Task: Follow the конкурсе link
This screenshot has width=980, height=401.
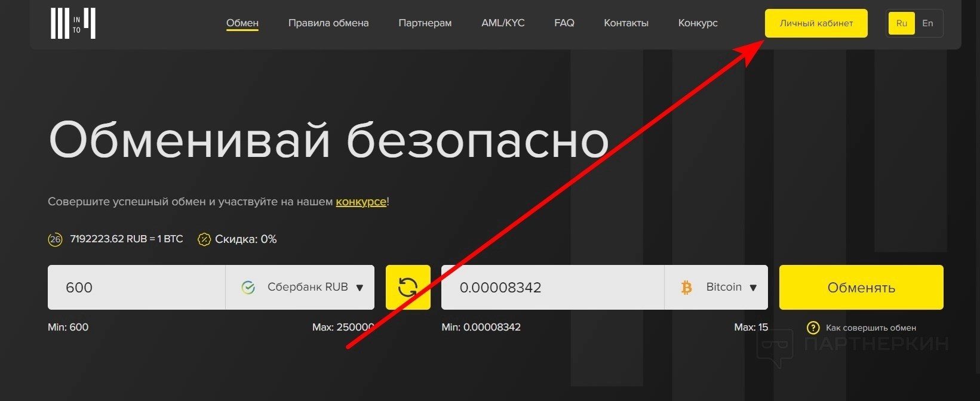Action: [361, 202]
